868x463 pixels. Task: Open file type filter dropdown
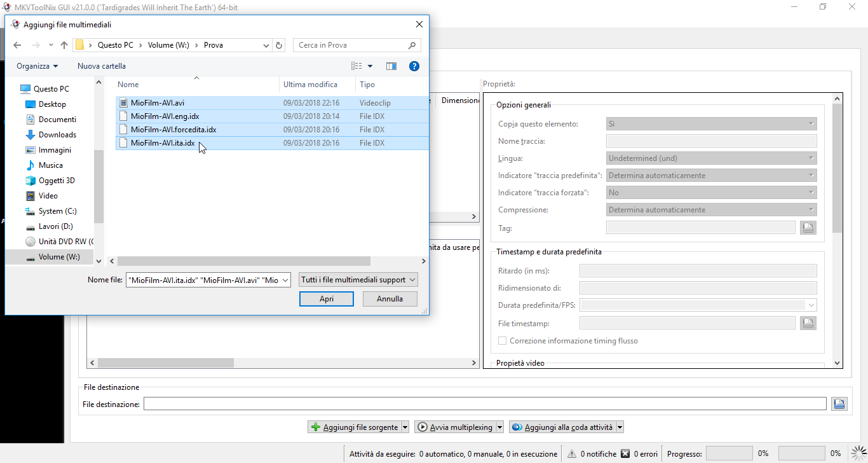pyautogui.click(x=358, y=280)
